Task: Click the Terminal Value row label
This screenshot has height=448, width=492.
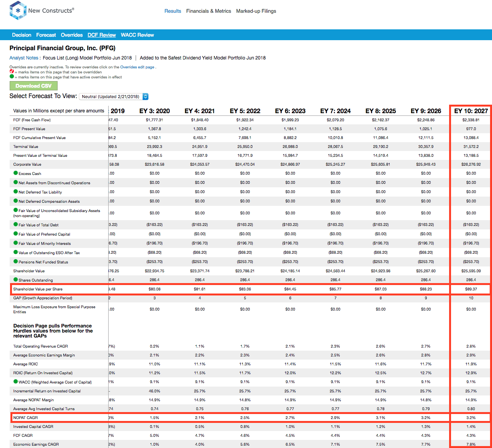Action: (26, 146)
